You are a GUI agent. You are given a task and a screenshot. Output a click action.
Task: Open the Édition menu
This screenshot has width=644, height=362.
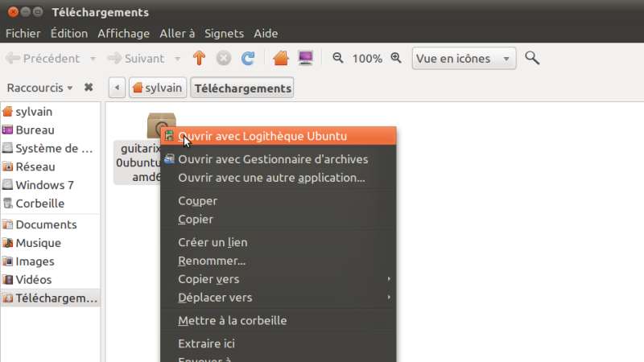(x=69, y=33)
